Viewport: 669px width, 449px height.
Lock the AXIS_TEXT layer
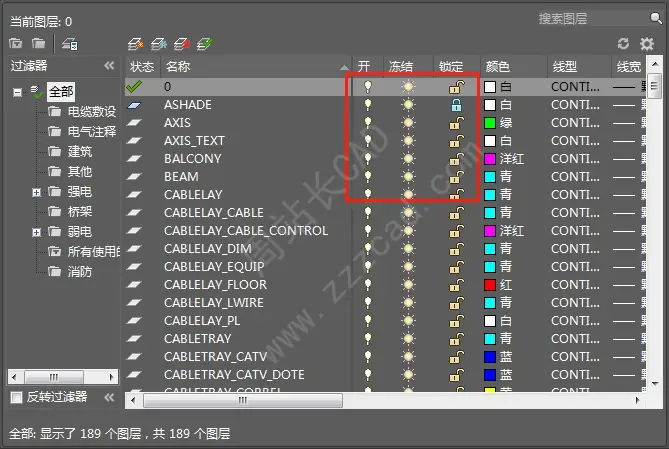pos(457,141)
